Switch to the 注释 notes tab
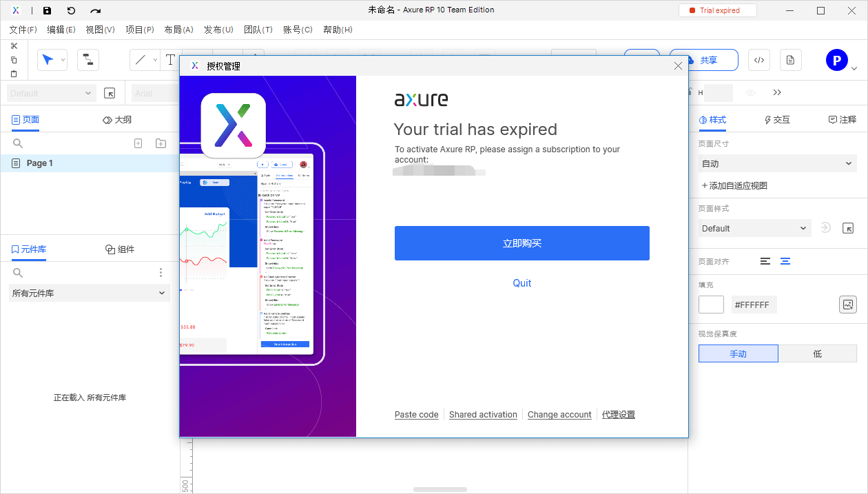The width and height of the screenshot is (868, 494). 843,119
